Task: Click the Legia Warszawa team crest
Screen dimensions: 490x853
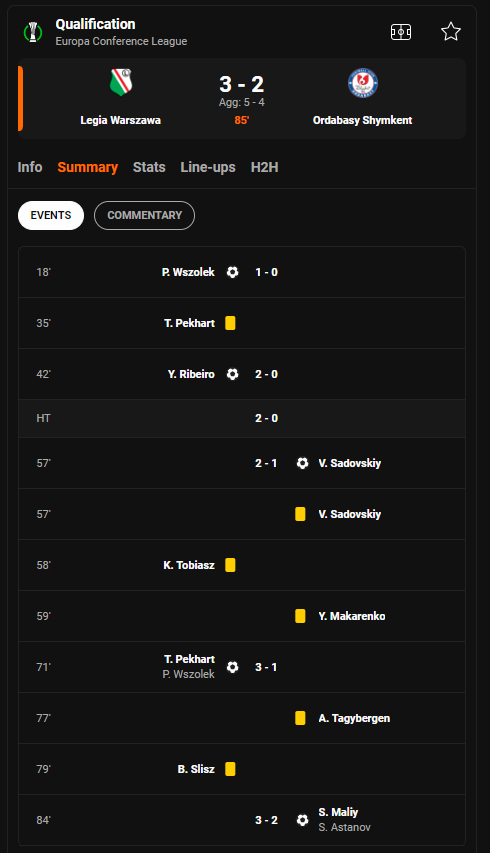Action: click(x=121, y=82)
